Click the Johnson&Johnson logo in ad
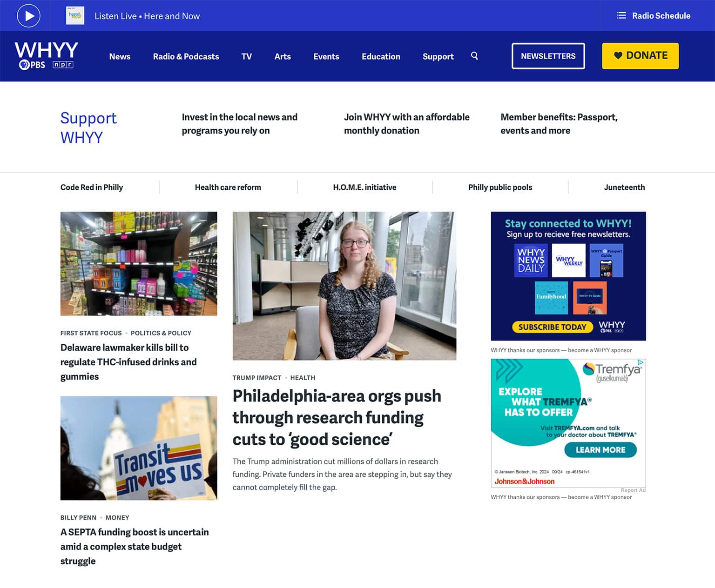 click(x=525, y=481)
